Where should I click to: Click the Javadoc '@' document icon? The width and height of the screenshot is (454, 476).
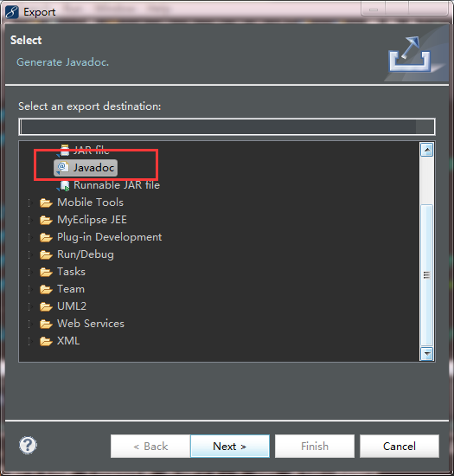(63, 167)
